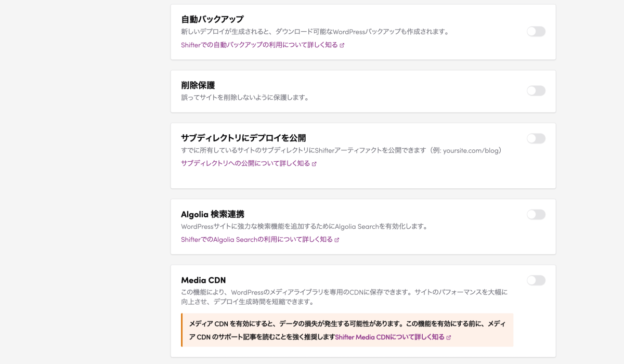Screen dimensions: 624x364
Task: Click the 誤ってサイトを削除しないように保護します description
Action: (x=245, y=97)
